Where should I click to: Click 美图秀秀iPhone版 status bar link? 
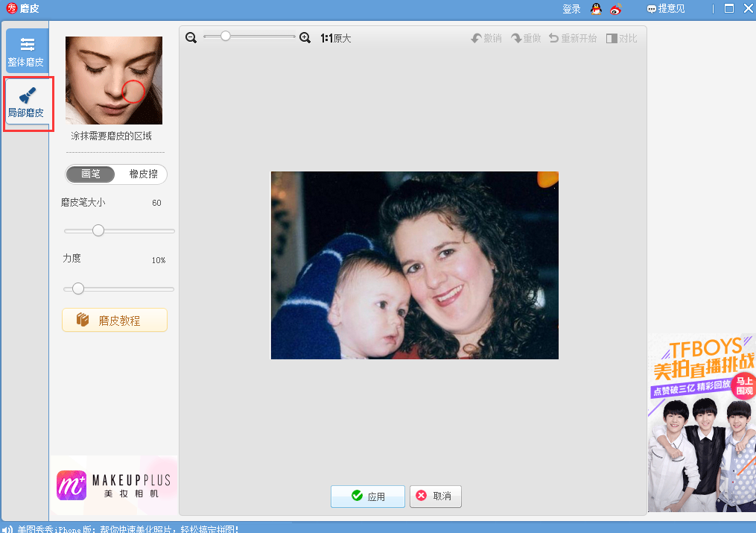128,529
